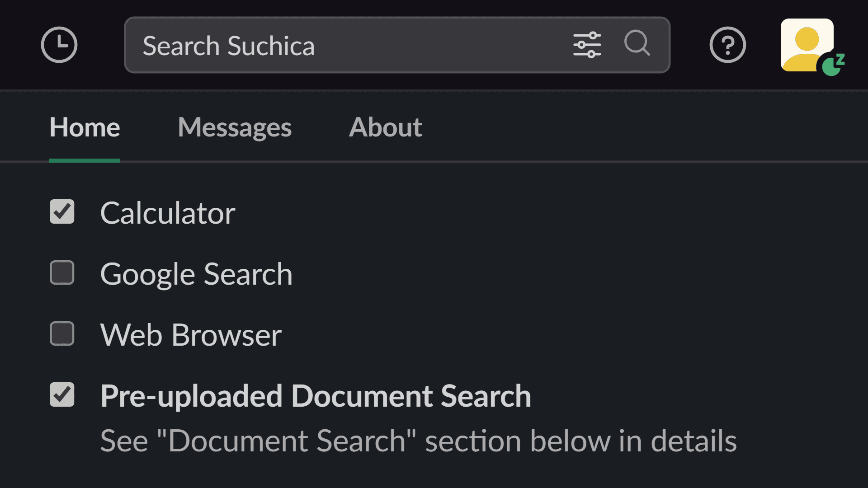Disable Pre-uploaded Document Search checkbox
868x488 pixels.
[x=61, y=394]
